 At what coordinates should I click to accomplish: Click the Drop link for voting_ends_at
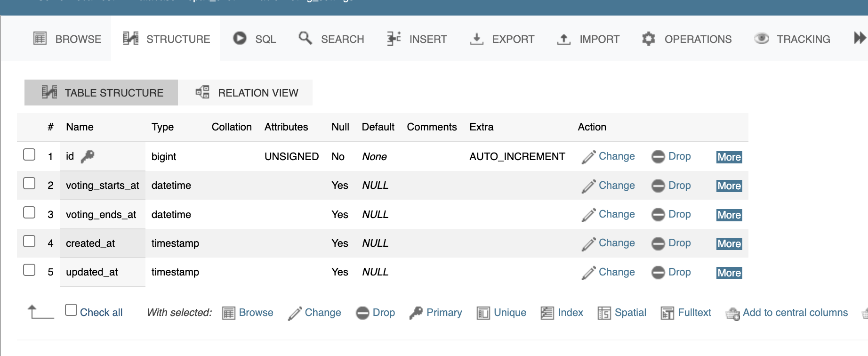679,214
